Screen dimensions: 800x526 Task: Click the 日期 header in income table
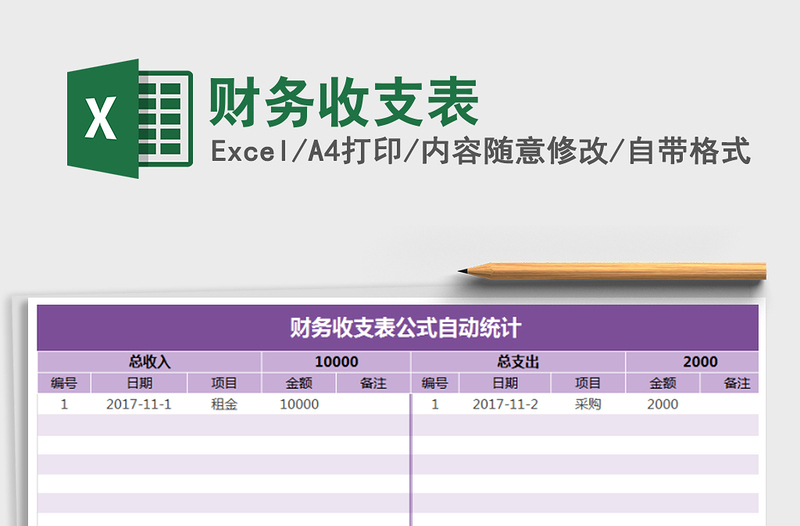pos(139,383)
